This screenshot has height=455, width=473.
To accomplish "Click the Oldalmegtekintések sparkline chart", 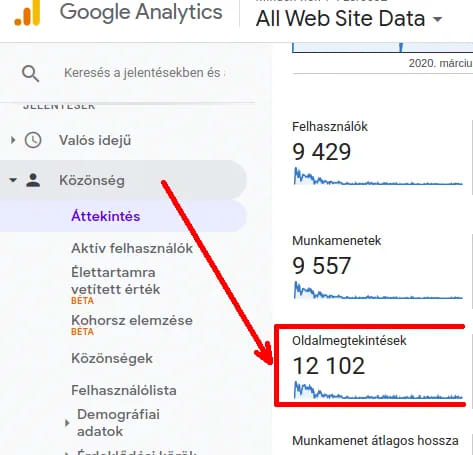I will [378, 391].
